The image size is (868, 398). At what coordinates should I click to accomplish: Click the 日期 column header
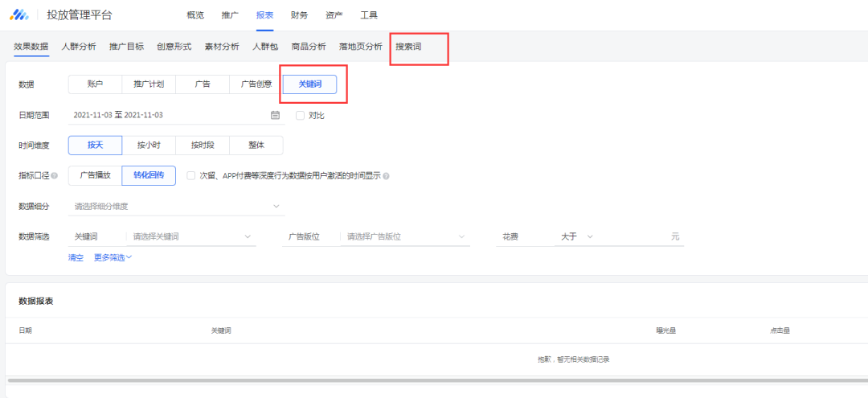(x=25, y=330)
